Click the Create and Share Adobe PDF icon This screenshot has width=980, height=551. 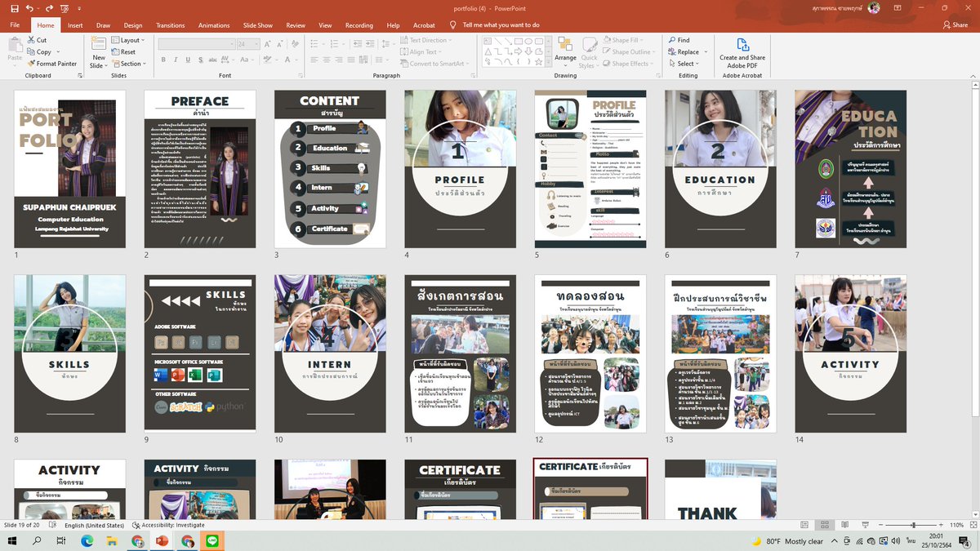pyautogui.click(x=742, y=44)
